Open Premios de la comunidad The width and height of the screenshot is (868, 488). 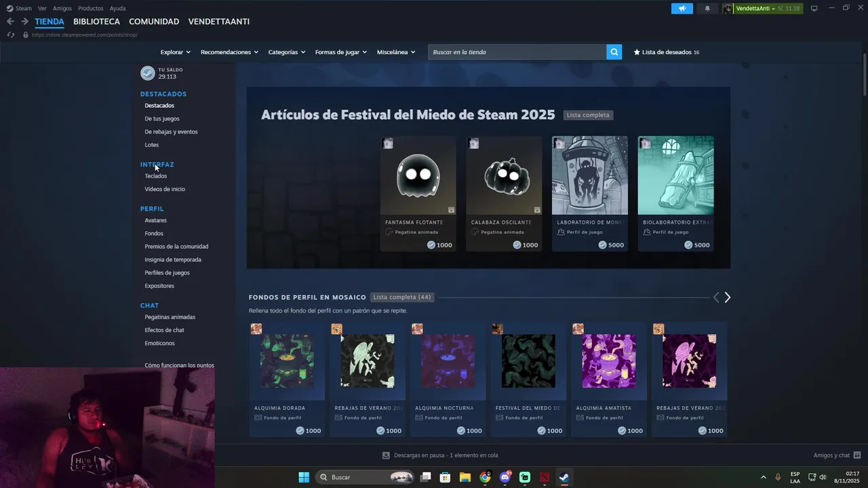point(176,247)
